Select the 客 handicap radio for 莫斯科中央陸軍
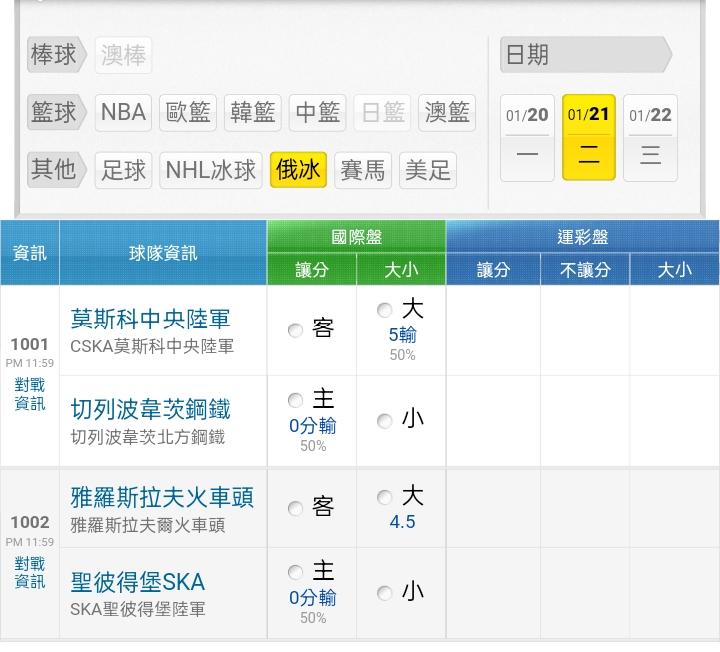The width and height of the screenshot is (720, 652). click(296, 331)
